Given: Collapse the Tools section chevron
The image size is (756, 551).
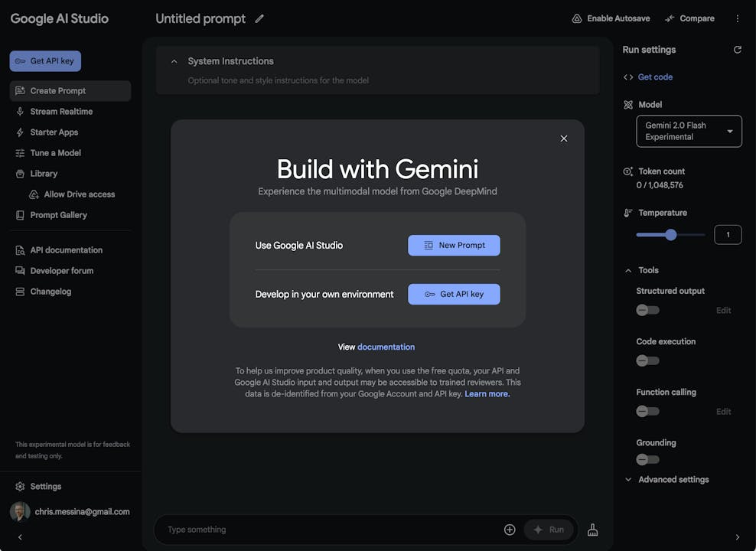Looking at the screenshot, I should pos(627,270).
